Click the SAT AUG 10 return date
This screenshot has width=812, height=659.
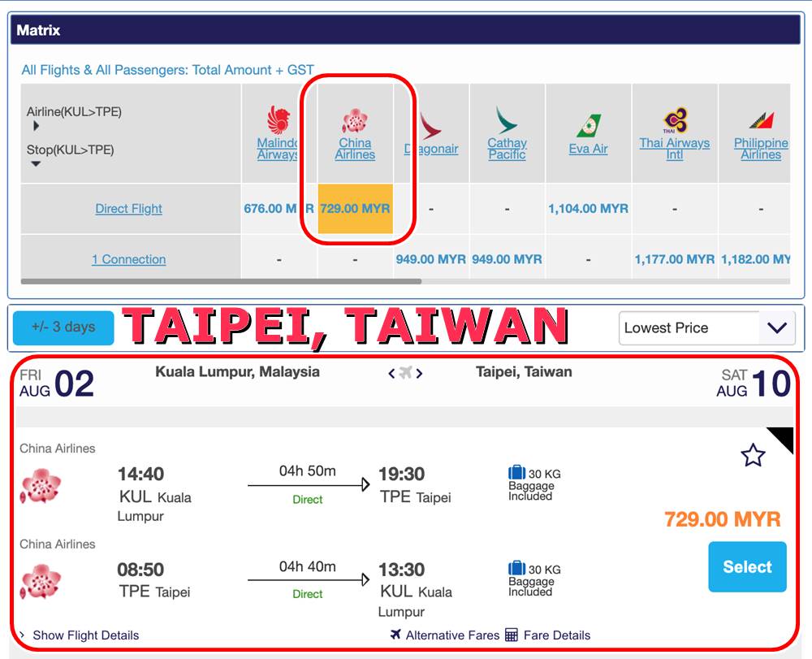(x=754, y=384)
